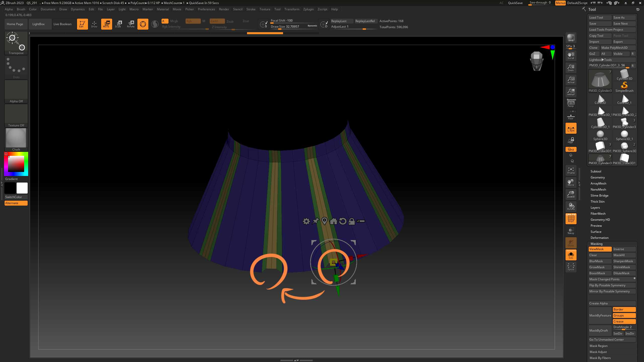Image resolution: width=644 pixels, height=362 pixels.
Task: Toggle Solo mode
Action: click(571, 255)
